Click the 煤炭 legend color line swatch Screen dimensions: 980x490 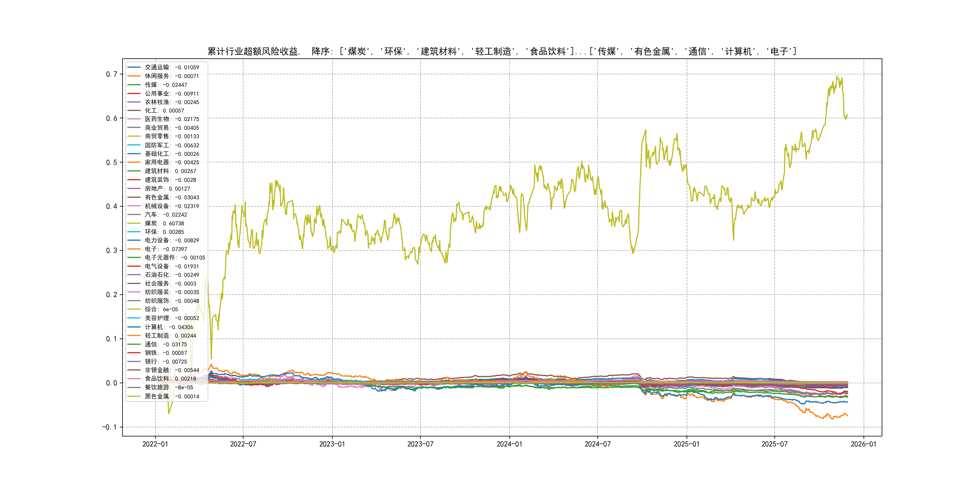(x=134, y=223)
